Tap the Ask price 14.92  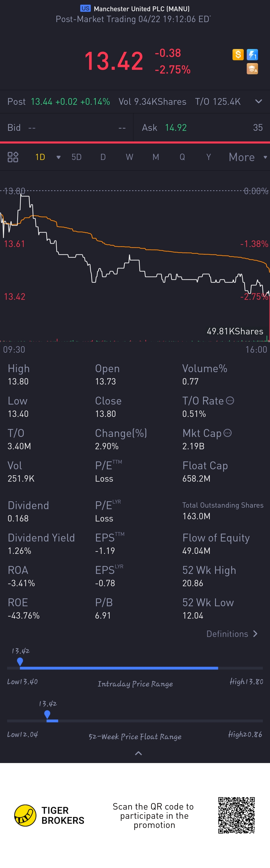176,128
